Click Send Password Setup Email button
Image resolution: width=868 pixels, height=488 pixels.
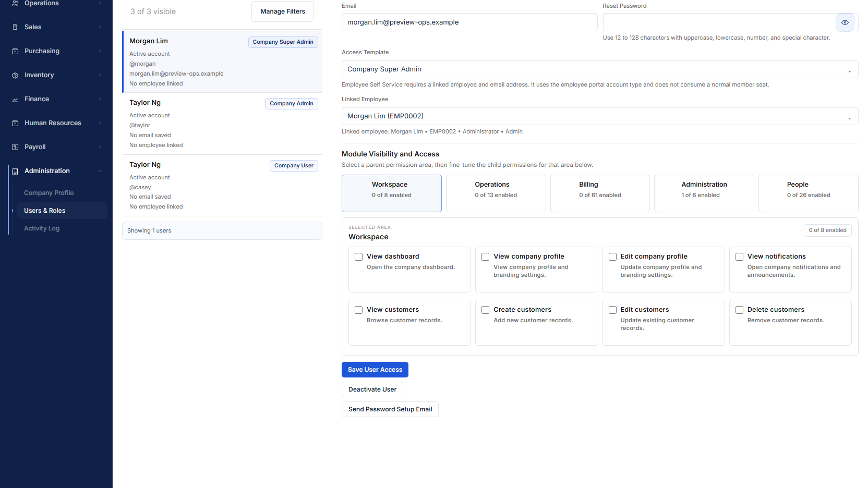pos(390,409)
